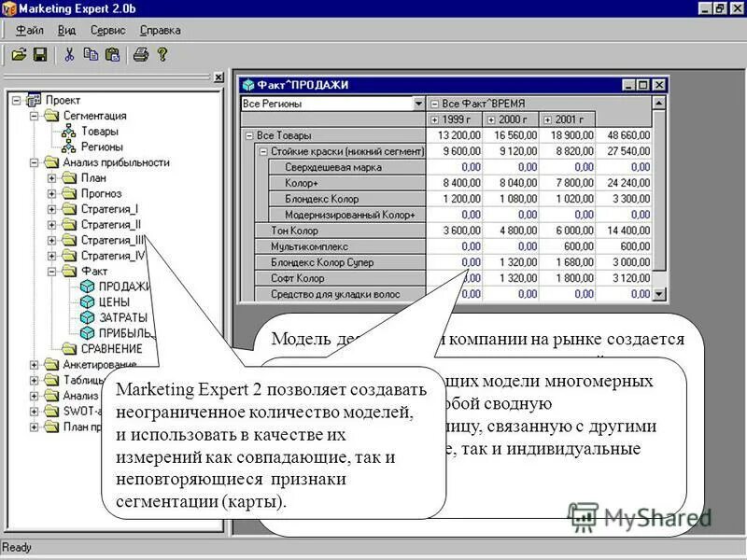
Task: Click the scroll up arrow in sales table
Action: coord(659,103)
